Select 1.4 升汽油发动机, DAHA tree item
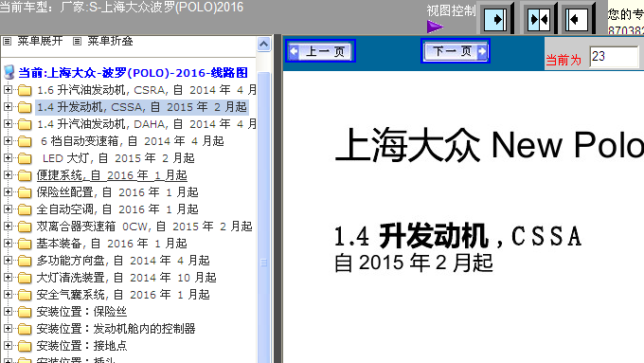The height and width of the screenshot is (363, 644). (x=146, y=124)
